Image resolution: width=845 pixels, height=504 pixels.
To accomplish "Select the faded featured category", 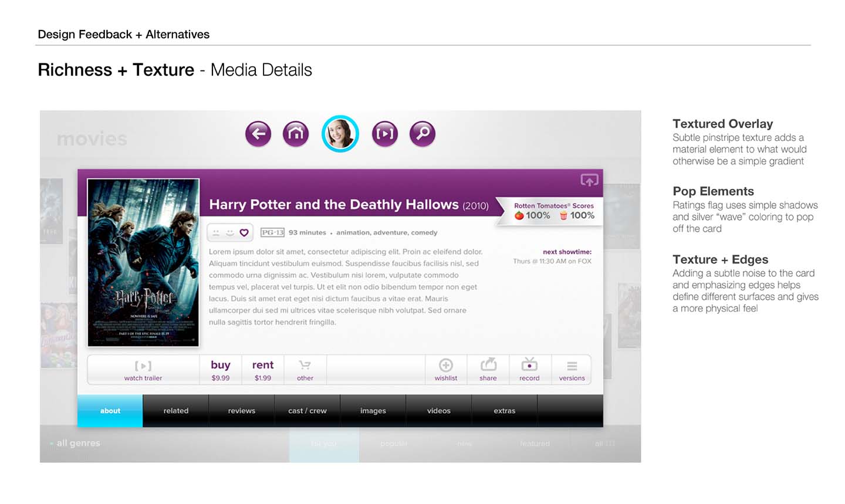I will [x=535, y=444].
